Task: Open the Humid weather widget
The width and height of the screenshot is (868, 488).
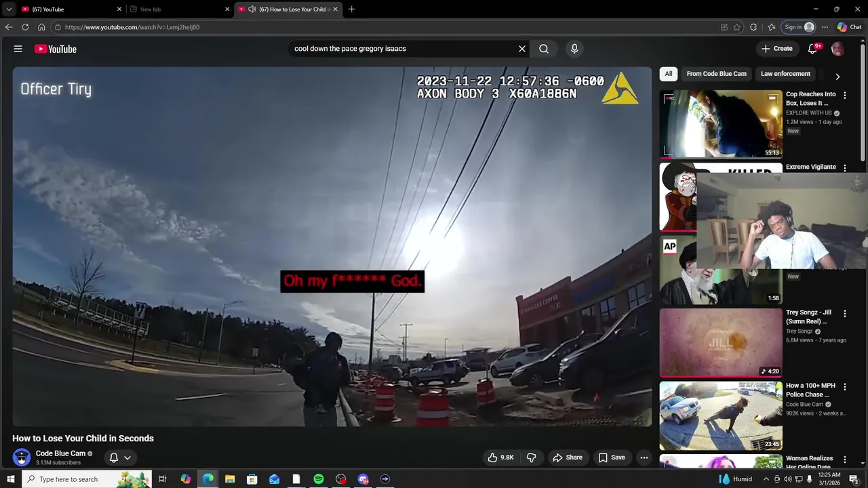Action: click(735, 479)
